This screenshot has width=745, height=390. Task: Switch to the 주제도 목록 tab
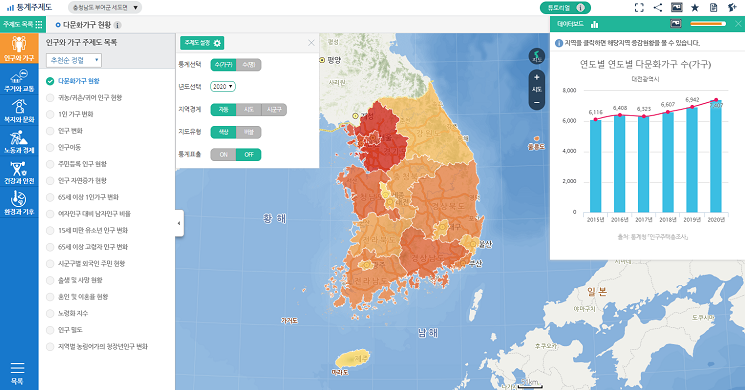[x=22, y=24]
